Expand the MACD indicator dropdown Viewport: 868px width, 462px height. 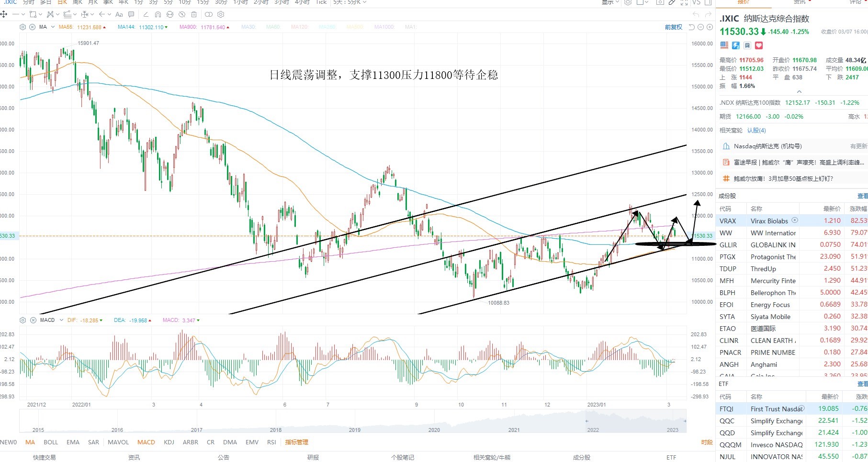pyautogui.click(x=61, y=320)
